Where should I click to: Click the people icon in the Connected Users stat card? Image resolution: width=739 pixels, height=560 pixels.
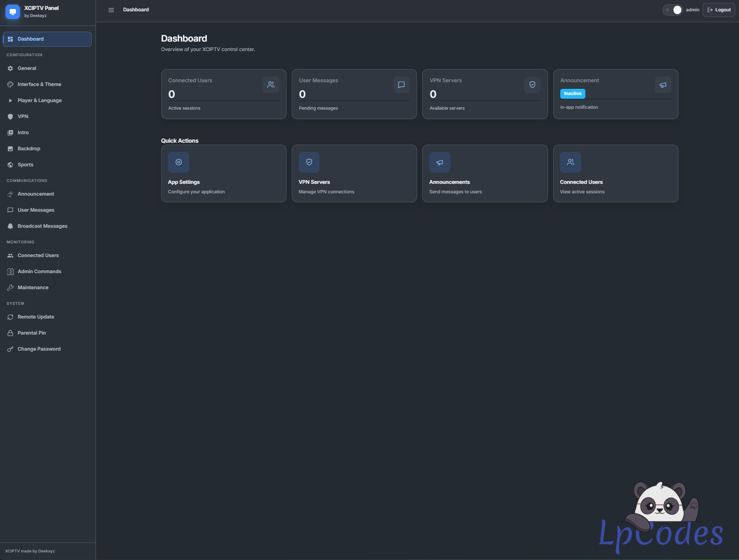[x=271, y=85]
